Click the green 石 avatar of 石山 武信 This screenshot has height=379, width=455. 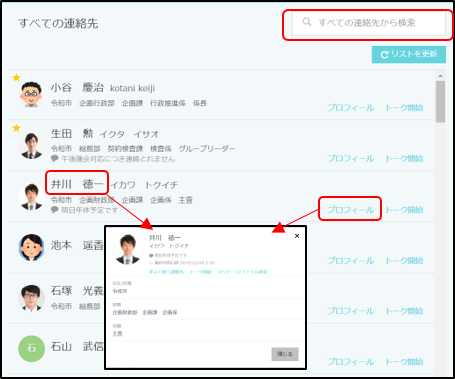31,348
